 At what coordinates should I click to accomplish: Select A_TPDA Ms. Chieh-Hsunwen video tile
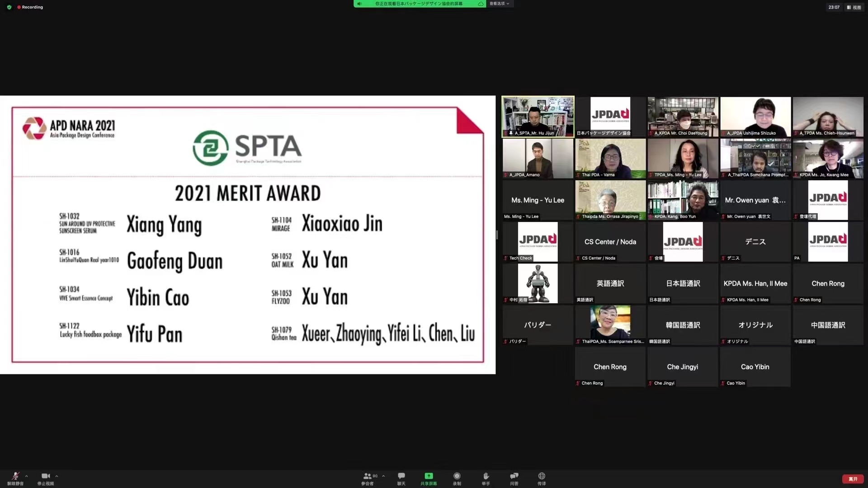828,117
